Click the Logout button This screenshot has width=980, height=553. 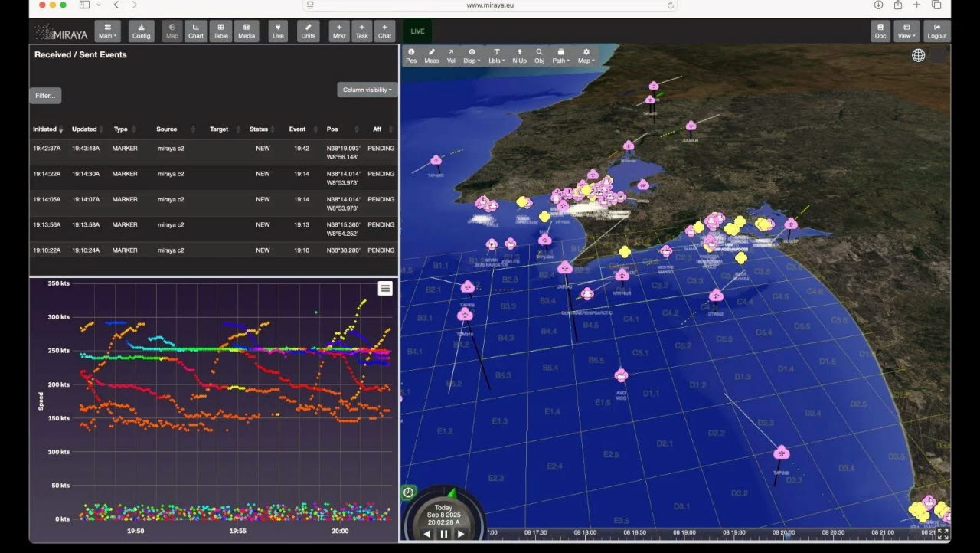coord(936,31)
